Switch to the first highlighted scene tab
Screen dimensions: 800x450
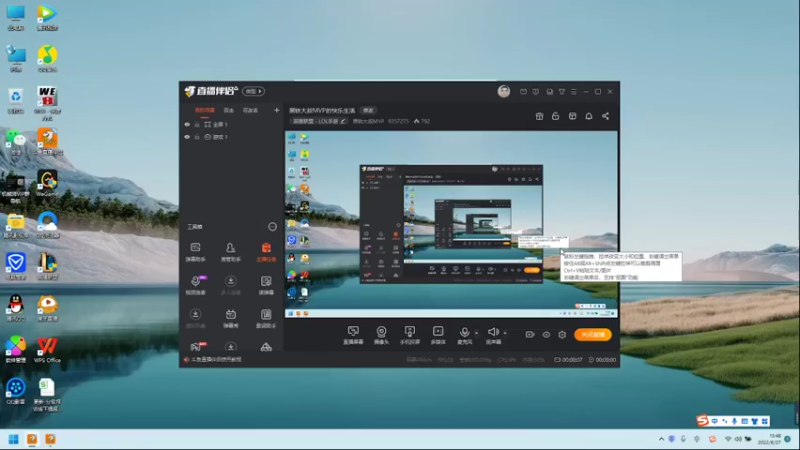point(205,110)
